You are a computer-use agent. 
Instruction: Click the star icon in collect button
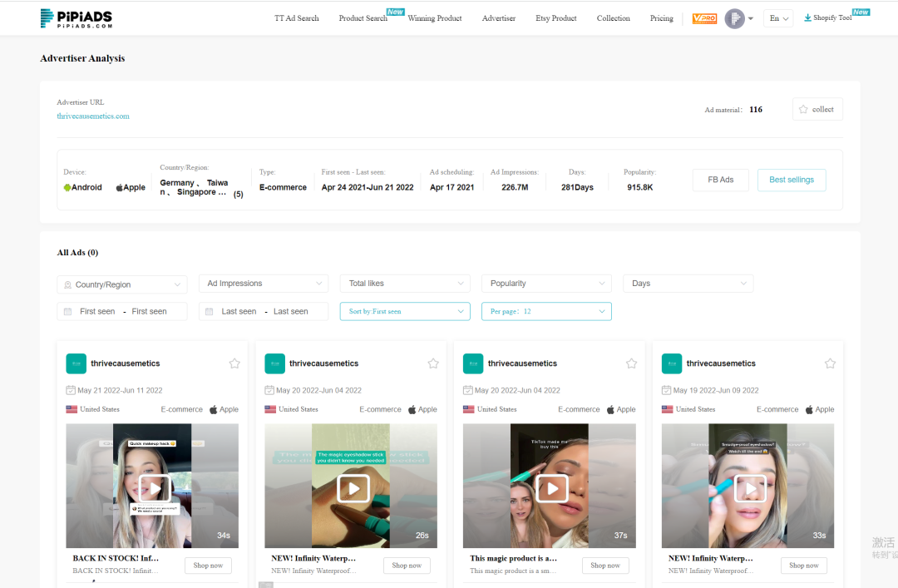click(803, 110)
